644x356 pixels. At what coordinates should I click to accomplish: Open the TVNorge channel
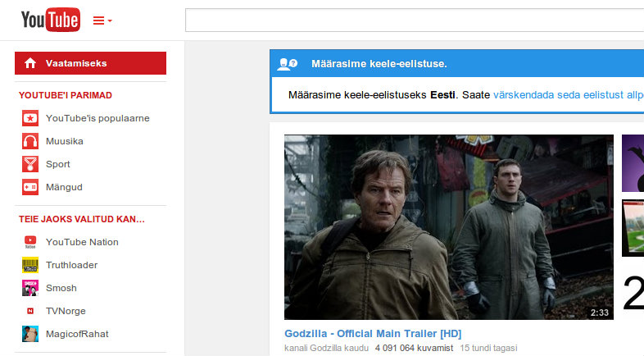click(x=66, y=311)
